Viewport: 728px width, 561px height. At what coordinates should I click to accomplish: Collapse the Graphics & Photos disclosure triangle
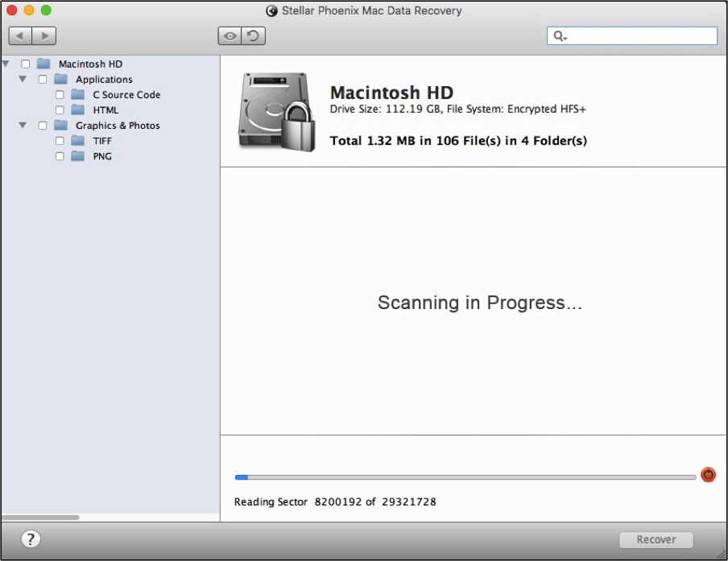pyautogui.click(x=23, y=126)
